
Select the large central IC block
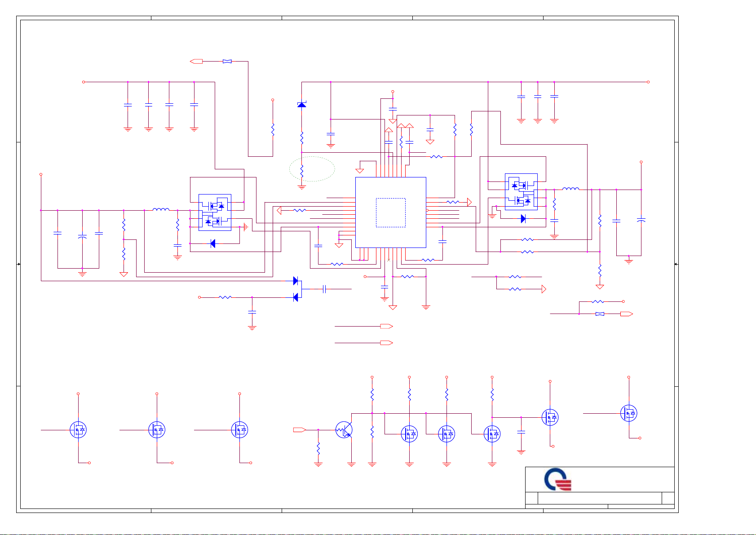click(390, 212)
